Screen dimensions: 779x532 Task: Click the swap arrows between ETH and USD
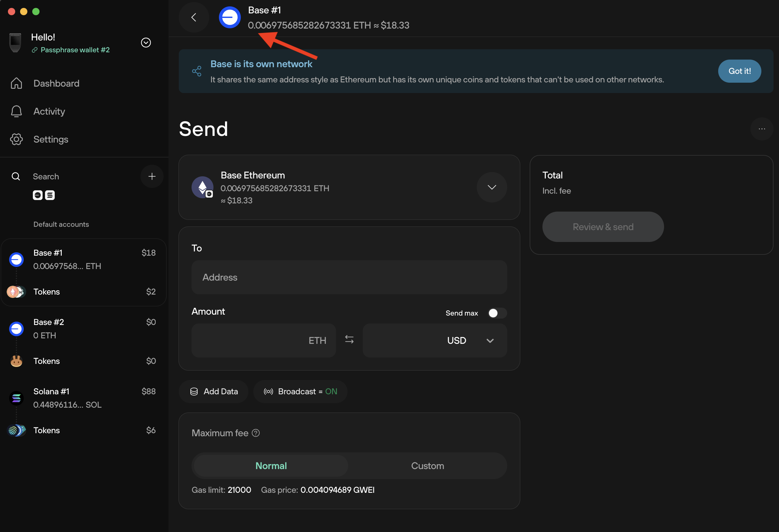coord(349,340)
